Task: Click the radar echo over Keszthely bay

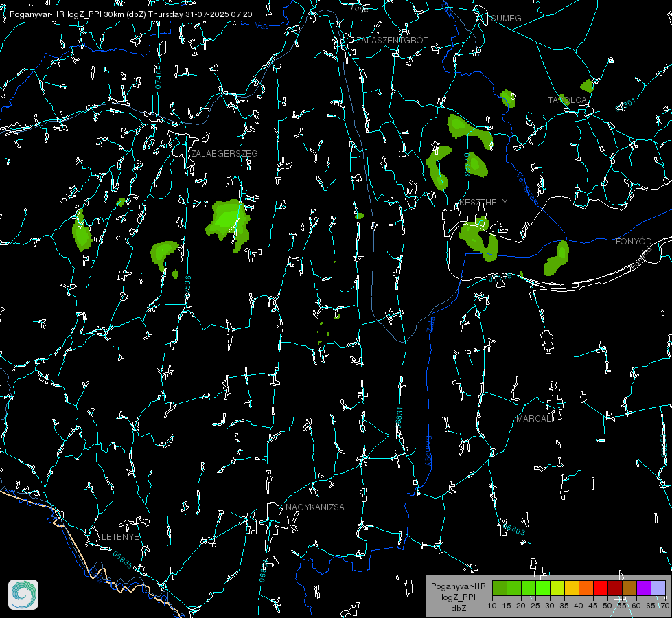Action: click(x=478, y=238)
